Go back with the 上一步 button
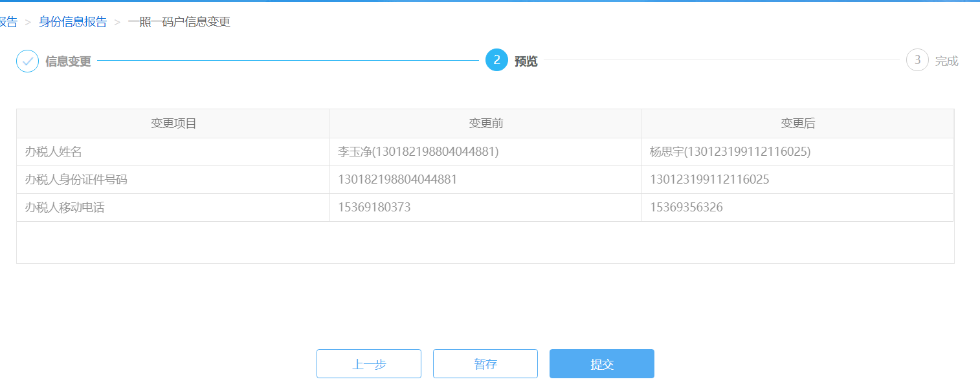The width and height of the screenshot is (980, 386). (x=368, y=364)
